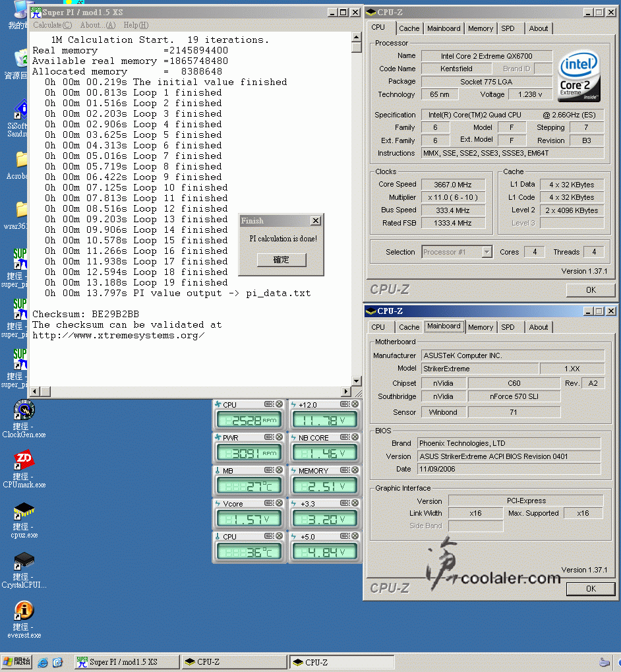Select the CrystalCPUI desktop shortcut
Screen dimensions: 621x672
pos(24,570)
